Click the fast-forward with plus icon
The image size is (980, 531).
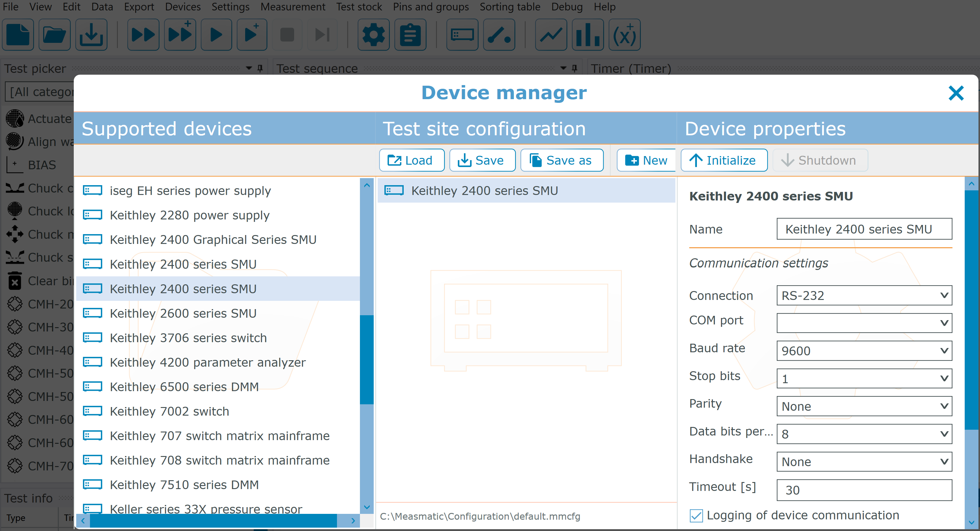point(180,35)
